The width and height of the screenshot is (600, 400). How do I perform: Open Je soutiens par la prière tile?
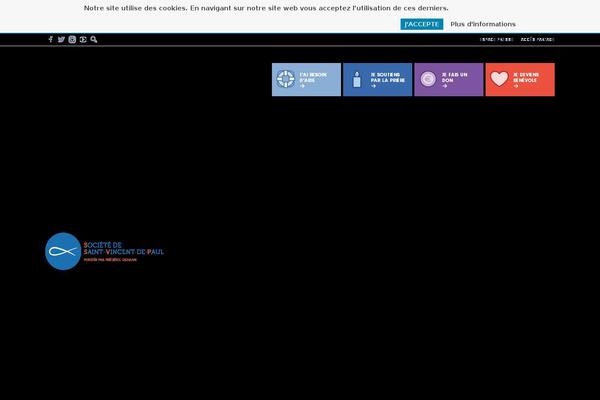pos(378,80)
